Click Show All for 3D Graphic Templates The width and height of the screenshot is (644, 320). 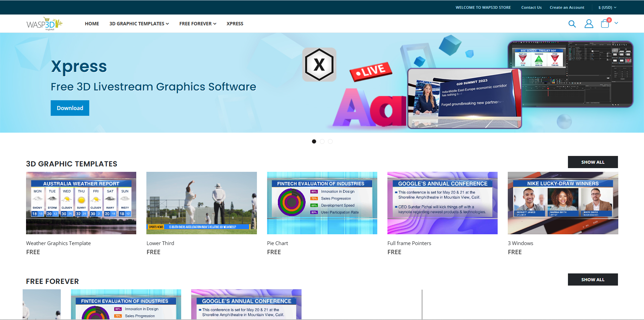[593, 162]
